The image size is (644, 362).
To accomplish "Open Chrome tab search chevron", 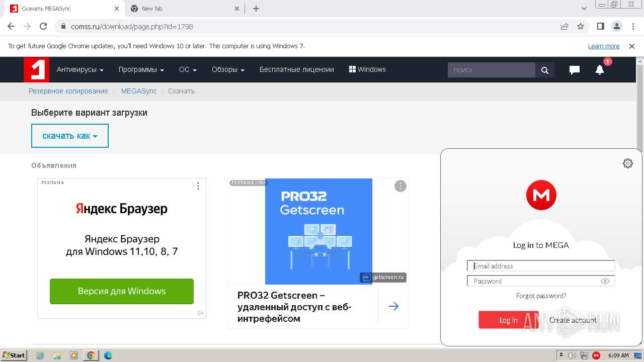I will click(x=584, y=9).
